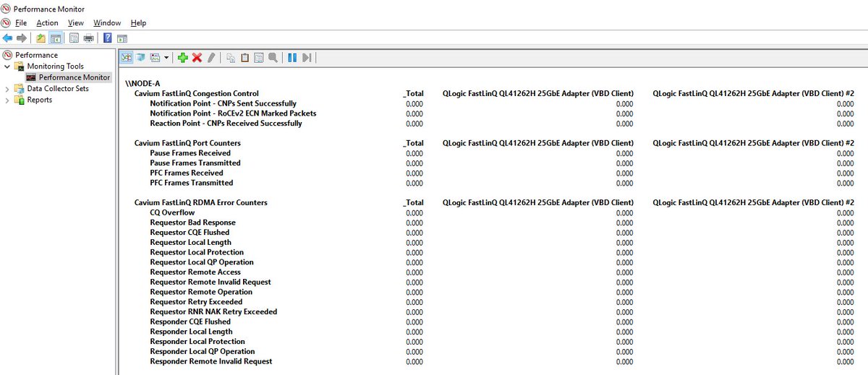Select Pause Frames Received counter row

pyautogui.click(x=190, y=153)
